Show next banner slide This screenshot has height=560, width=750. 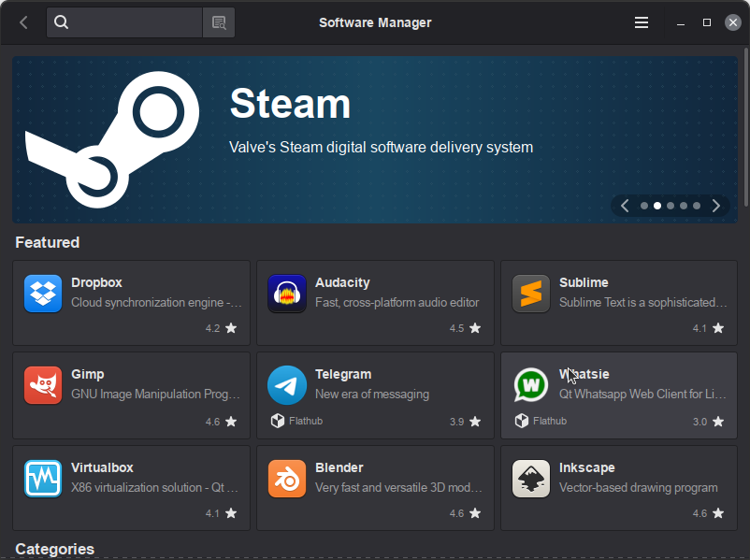(x=716, y=206)
